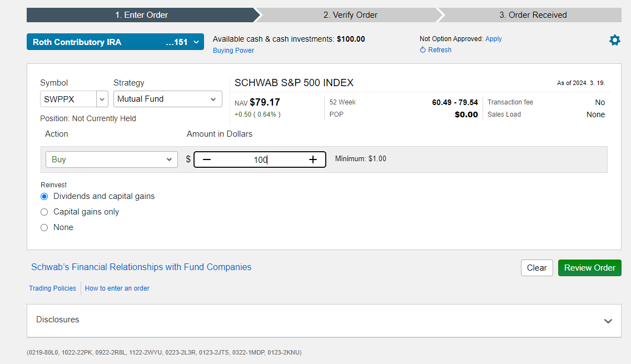Open the Roth Contributory IRA account dropdown

tap(115, 42)
